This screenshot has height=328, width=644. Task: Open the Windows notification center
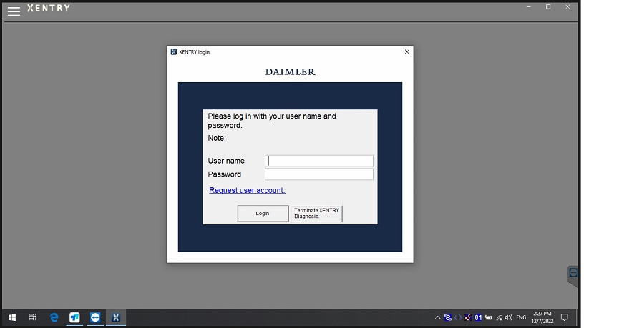pos(565,317)
